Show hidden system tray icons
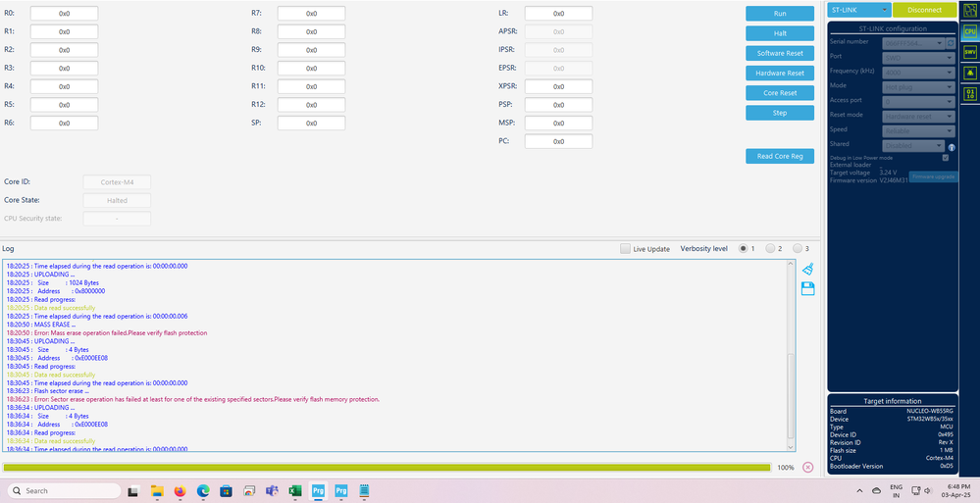 [859, 491]
